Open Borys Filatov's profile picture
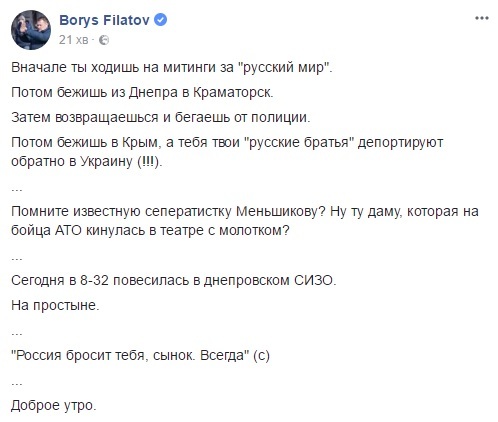This screenshot has height=422, width=498. click(31, 30)
